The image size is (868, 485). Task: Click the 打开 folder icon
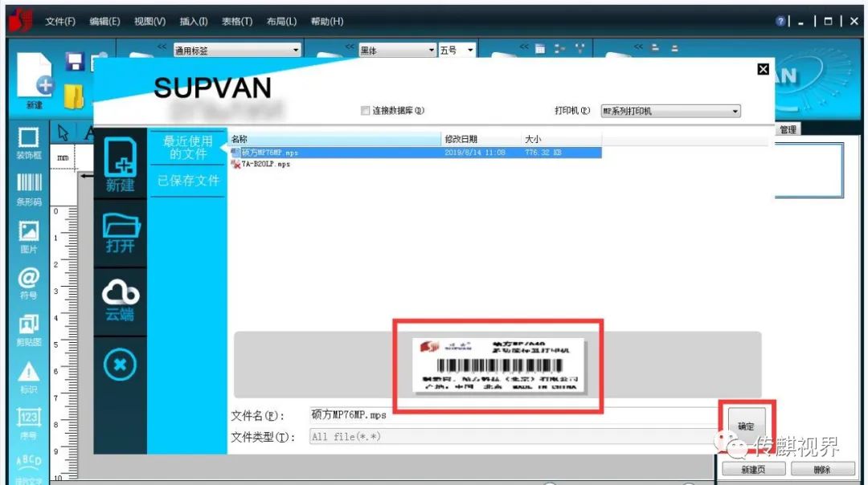coord(120,232)
